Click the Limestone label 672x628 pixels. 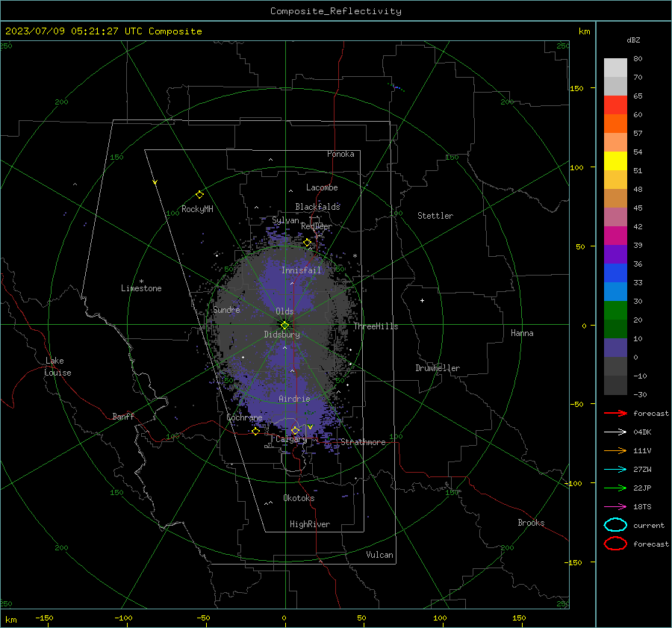click(x=141, y=288)
